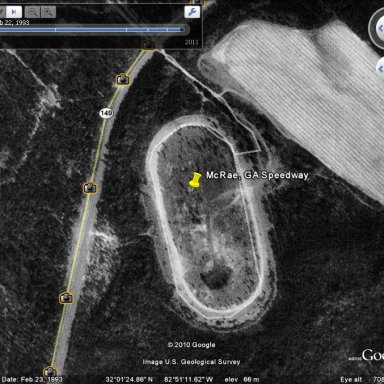Click the elev 66 m readout
Image resolution: width=384 pixels, height=384 pixels.
coord(242,379)
